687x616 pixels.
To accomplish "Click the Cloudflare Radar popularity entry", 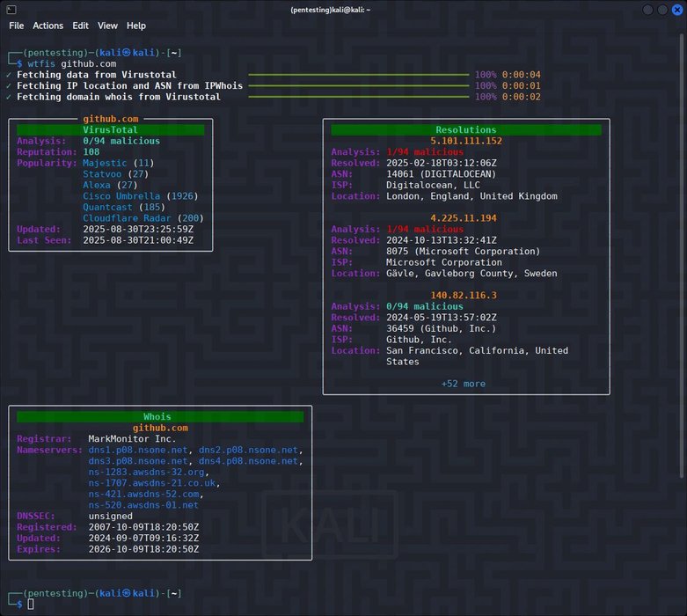I will pos(143,218).
